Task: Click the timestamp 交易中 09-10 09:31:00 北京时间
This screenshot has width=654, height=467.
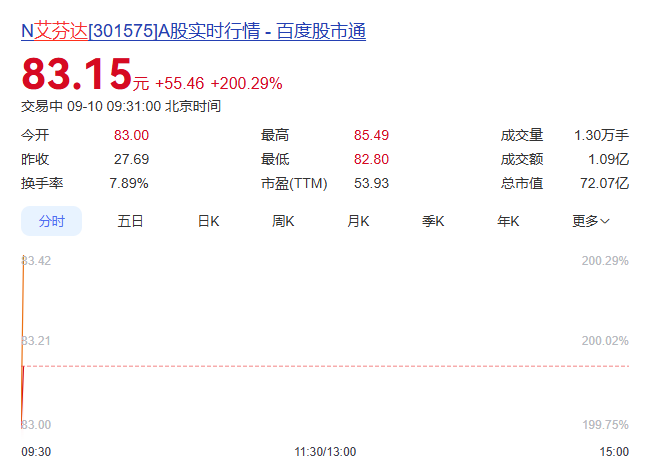Action: (x=121, y=106)
